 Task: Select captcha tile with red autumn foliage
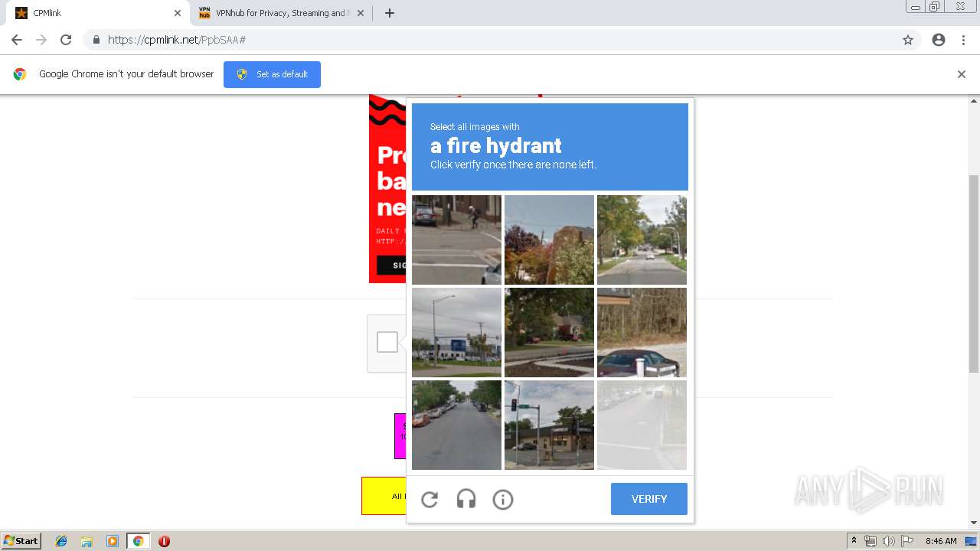coord(549,240)
